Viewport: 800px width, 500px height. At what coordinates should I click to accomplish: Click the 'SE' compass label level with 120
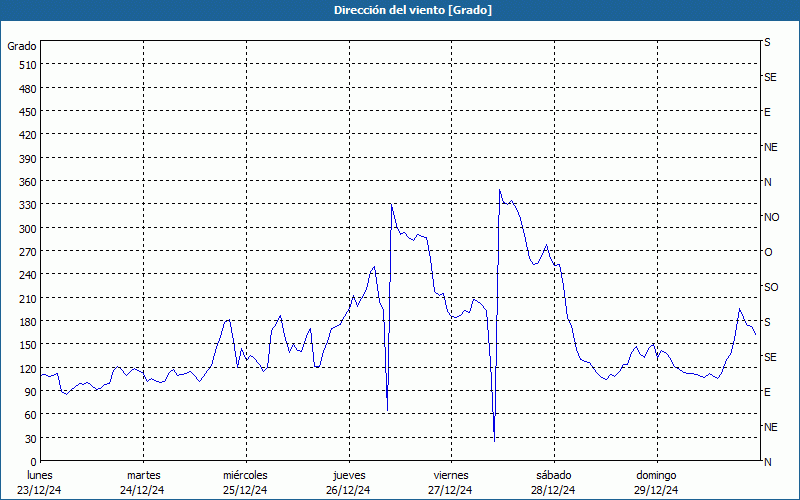(x=770, y=357)
